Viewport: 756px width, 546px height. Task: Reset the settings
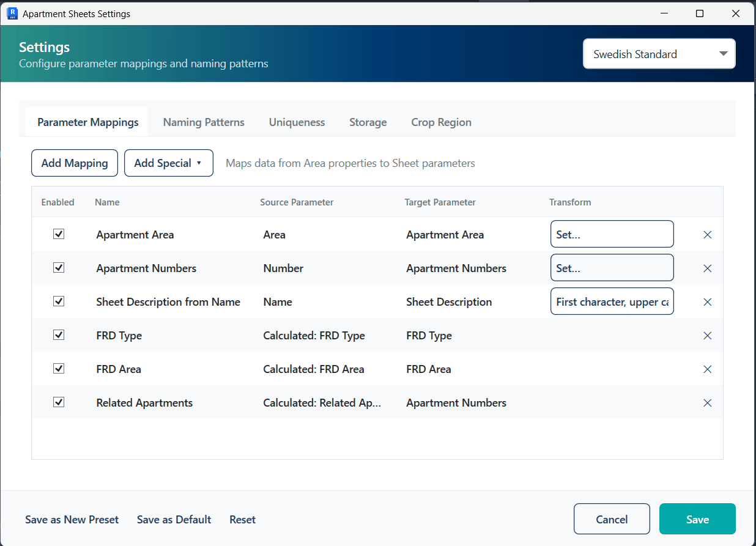coord(243,520)
